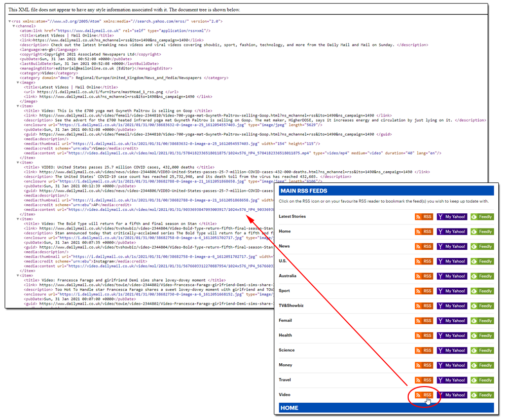The height and width of the screenshot is (420, 507).
Task: Add the News feed to My Yahoo!
Action: pyautogui.click(x=452, y=247)
